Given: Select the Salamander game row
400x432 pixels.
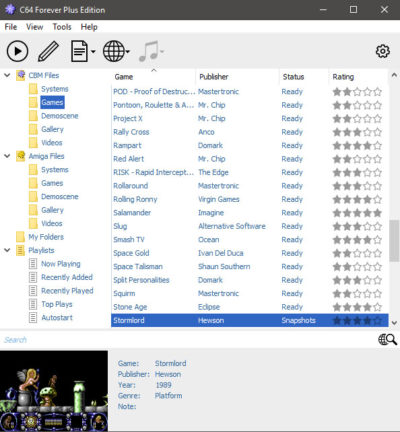Looking at the screenshot, I should point(250,213).
